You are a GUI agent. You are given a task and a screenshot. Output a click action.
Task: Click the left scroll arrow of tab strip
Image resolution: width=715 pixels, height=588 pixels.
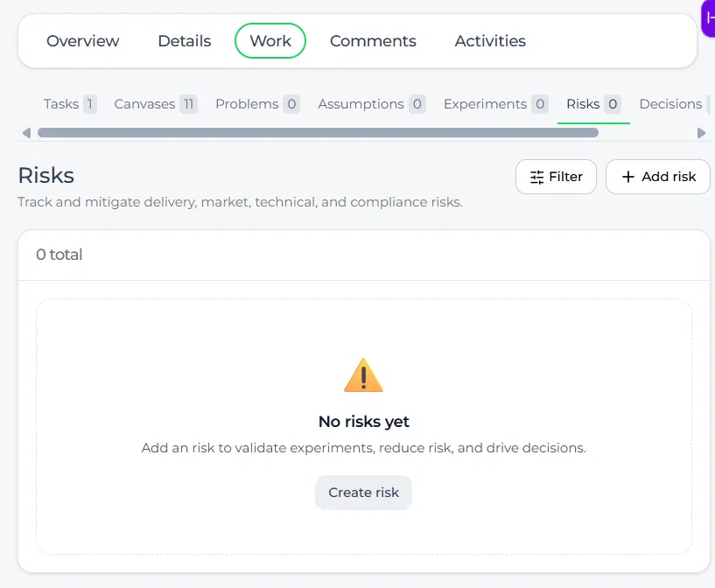tap(26, 133)
